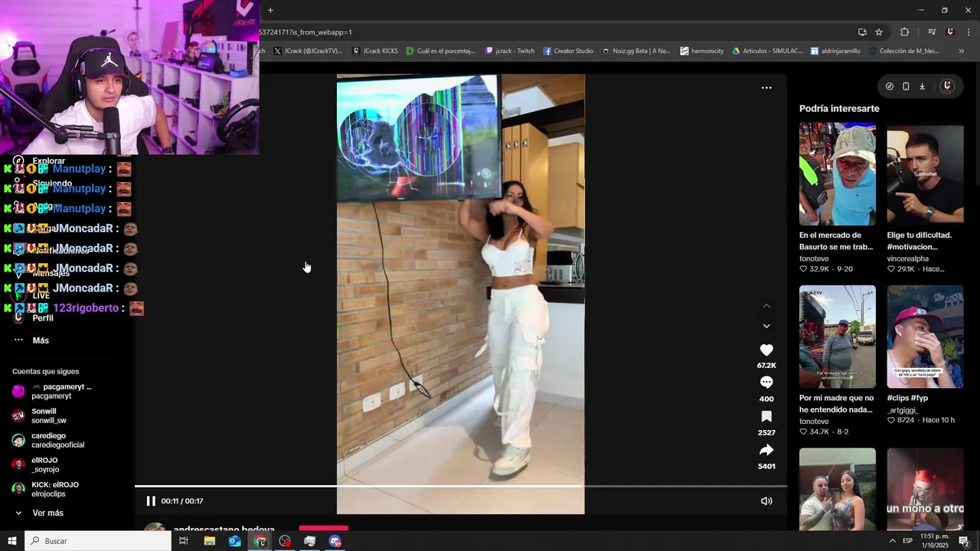Open the '#clips #fyp' video thumbnail
Screen dimensions: 980x551
925,337
